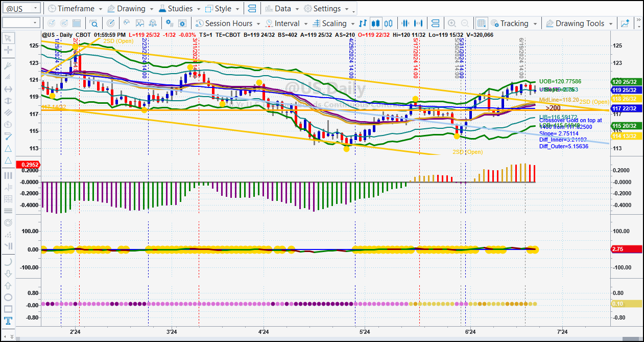This screenshot has height=342, width=644.
Task: Click the zoom in magnifier
Action: tap(451, 24)
